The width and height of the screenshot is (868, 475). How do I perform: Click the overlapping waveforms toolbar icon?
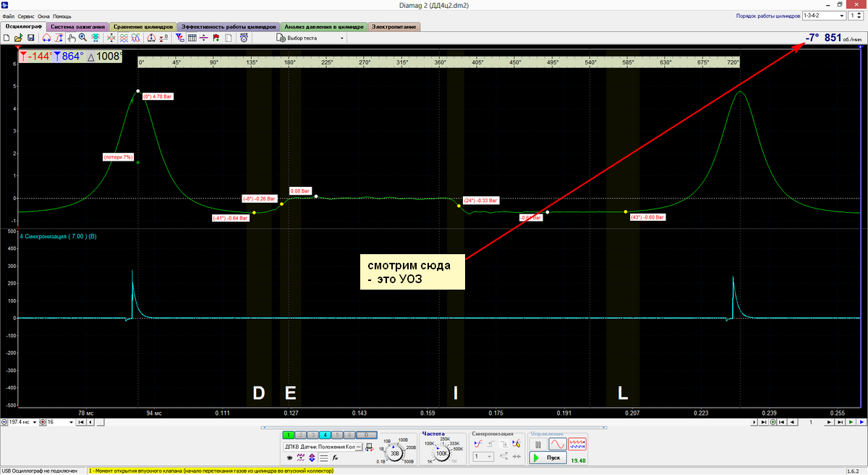coord(124,38)
